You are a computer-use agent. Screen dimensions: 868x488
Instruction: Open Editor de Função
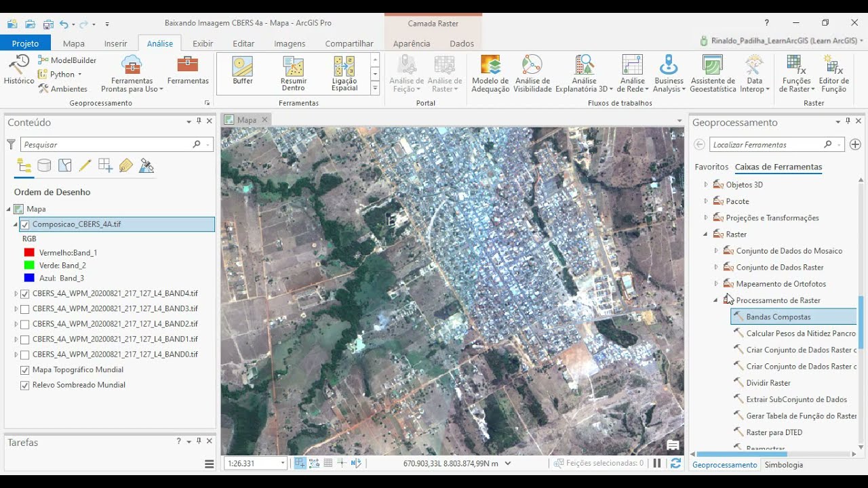pyautogui.click(x=833, y=74)
